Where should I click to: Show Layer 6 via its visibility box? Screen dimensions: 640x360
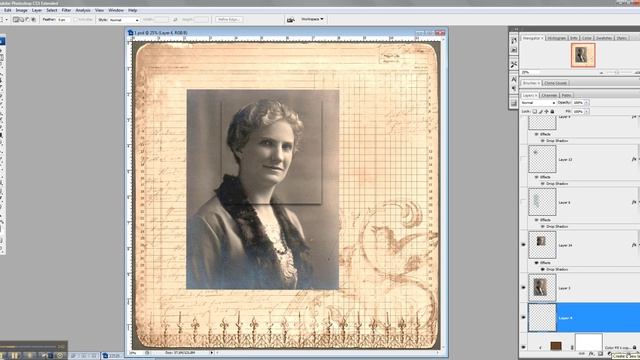[x=523, y=202]
